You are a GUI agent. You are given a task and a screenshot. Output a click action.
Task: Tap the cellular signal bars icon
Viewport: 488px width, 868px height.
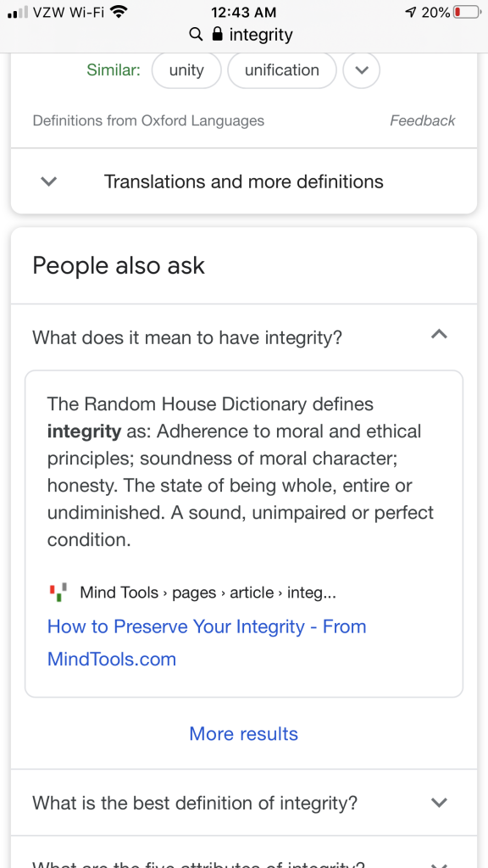(17, 12)
